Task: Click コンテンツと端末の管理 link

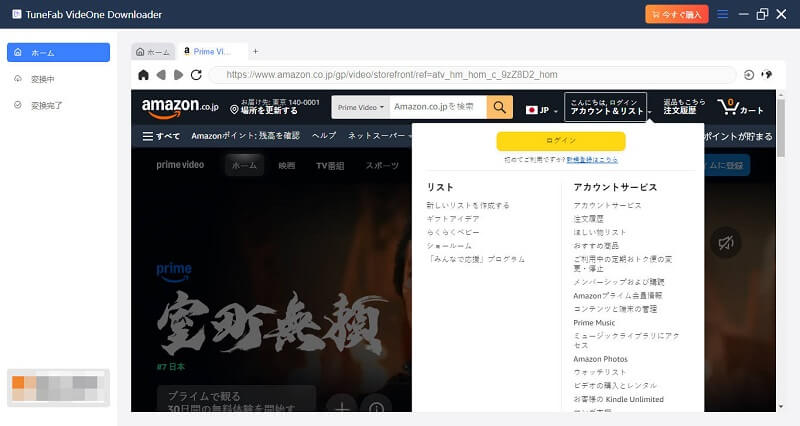Action: (615, 309)
